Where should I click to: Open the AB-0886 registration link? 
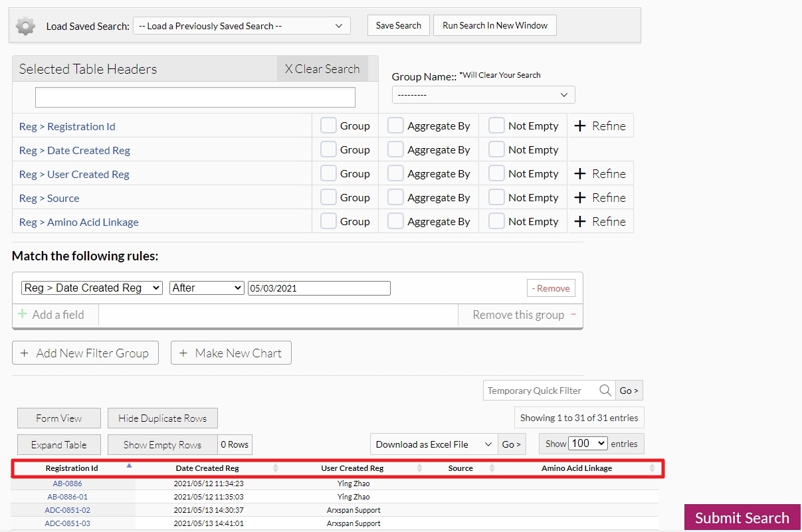pyautogui.click(x=68, y=484)
